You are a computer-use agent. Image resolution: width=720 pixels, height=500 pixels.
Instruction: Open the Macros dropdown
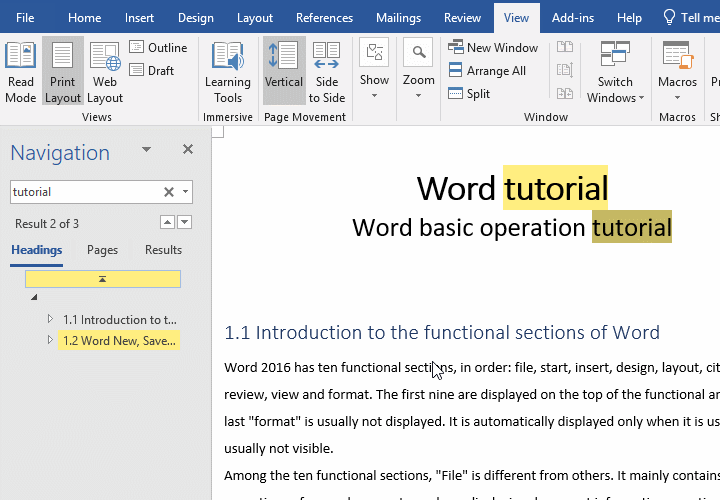coord(677,71)
